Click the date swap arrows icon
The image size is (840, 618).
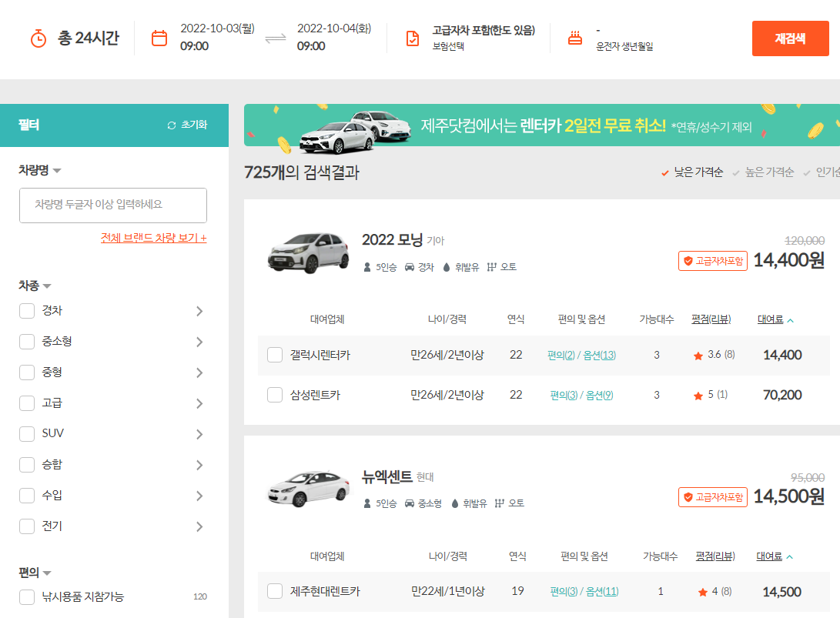(x=276, y=38)
